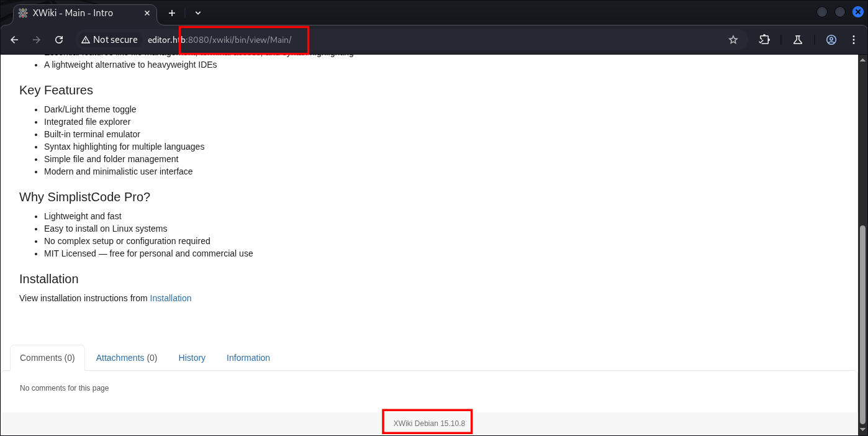868x436 pixels.
Task: Click the Not secure site warning
Action: click(109, 40)
